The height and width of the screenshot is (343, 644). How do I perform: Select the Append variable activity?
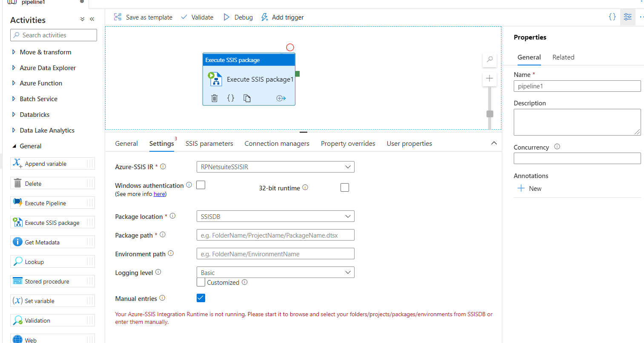pos(53,164)
